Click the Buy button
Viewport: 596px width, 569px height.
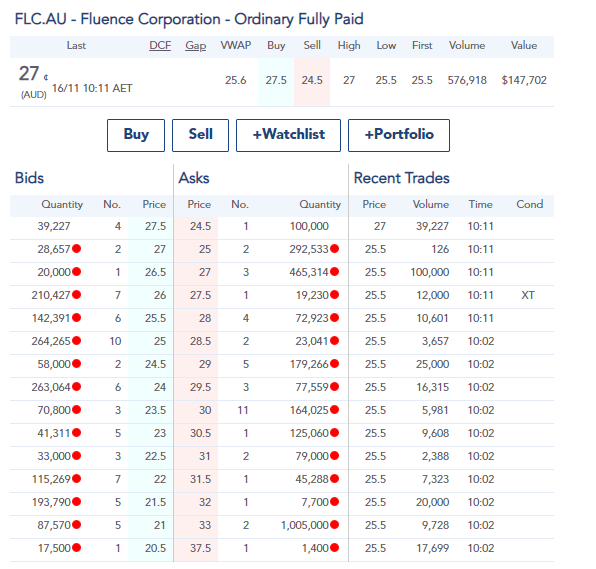coord(136,135)
